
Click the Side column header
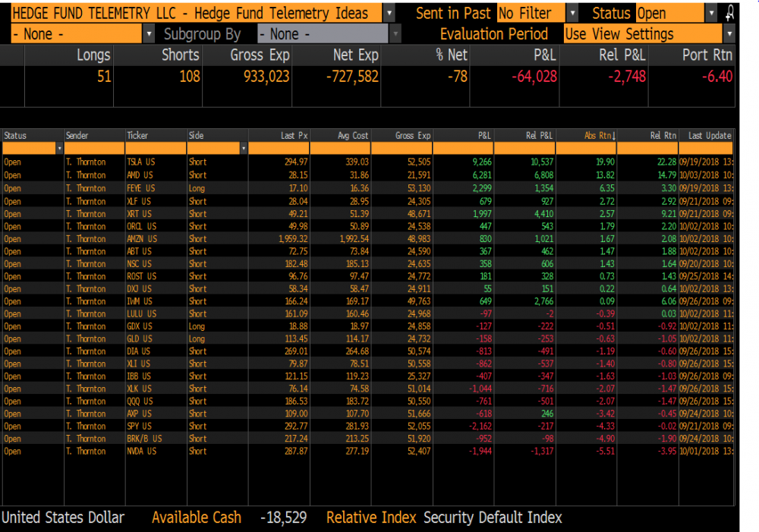(196, 136)
